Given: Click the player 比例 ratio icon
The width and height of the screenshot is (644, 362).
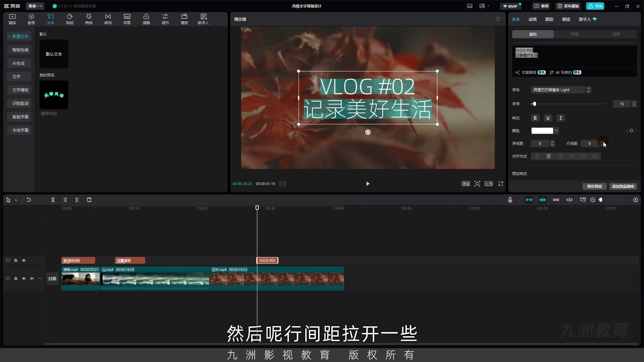Looking at the screenshot, I should point(489,184).
